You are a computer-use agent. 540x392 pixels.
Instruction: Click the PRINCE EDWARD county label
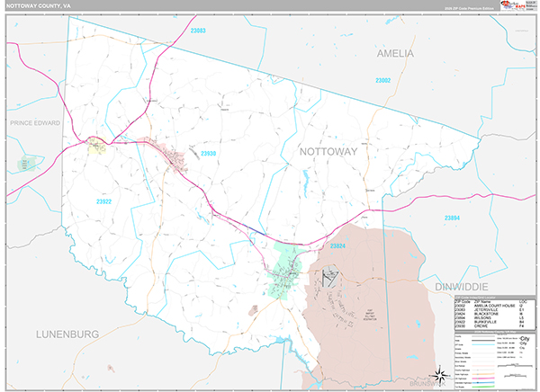[x=35, y=123]
